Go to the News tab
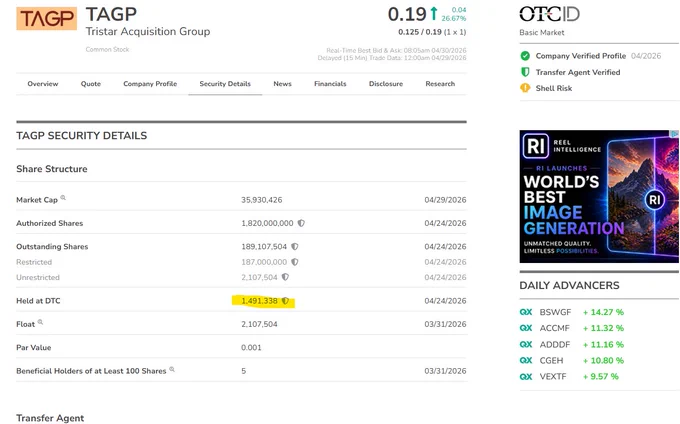 tap(282, 84)
